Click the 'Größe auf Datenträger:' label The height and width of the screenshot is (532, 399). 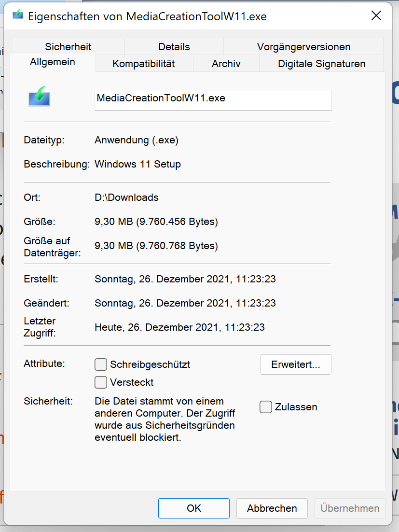click(52, 247)
